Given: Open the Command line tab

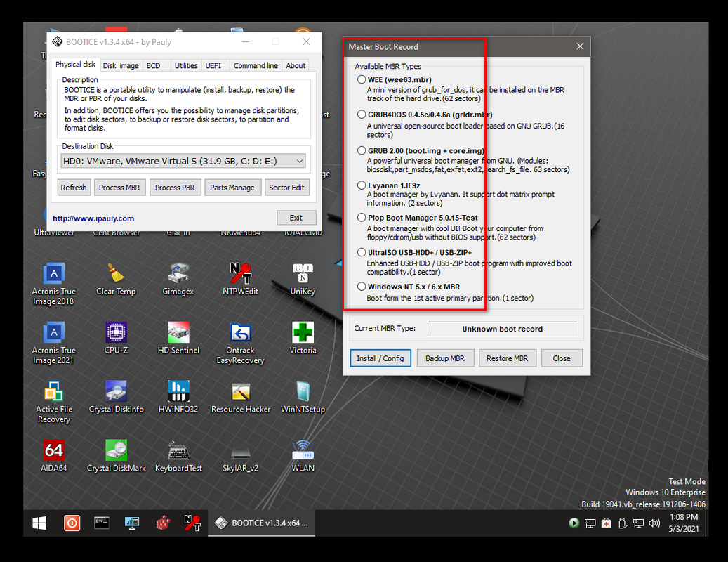Looking at the screenshot, I should click(x=256, y=66).
